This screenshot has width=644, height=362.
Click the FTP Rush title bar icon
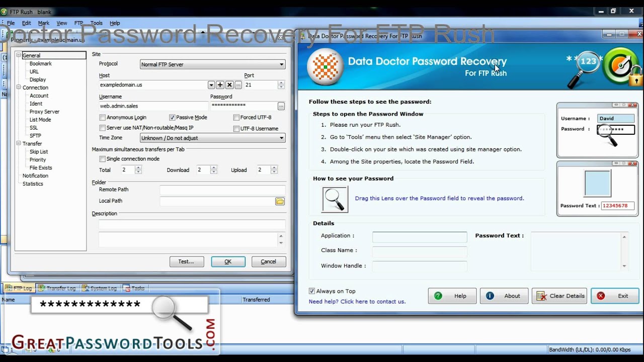[x=5, y=12]
